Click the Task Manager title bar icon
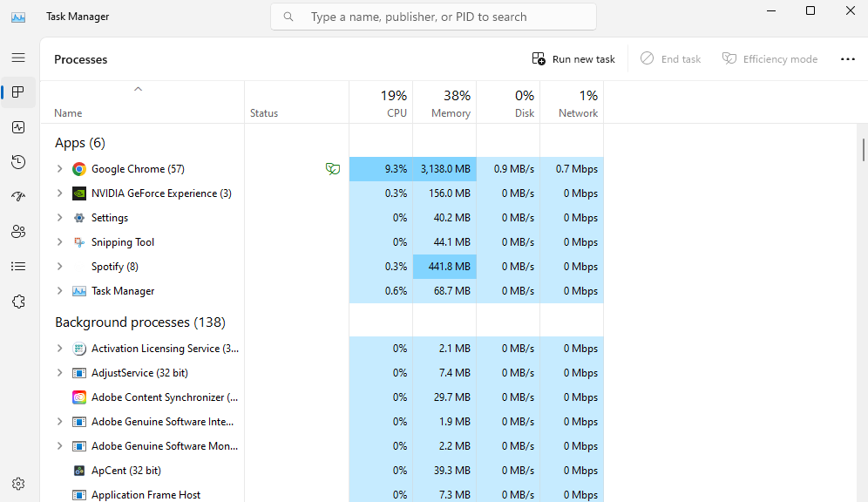 point(18,17)
